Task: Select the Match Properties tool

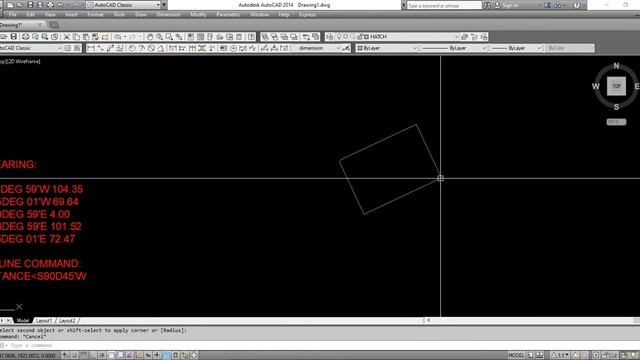Action: [x=96, y=37]
